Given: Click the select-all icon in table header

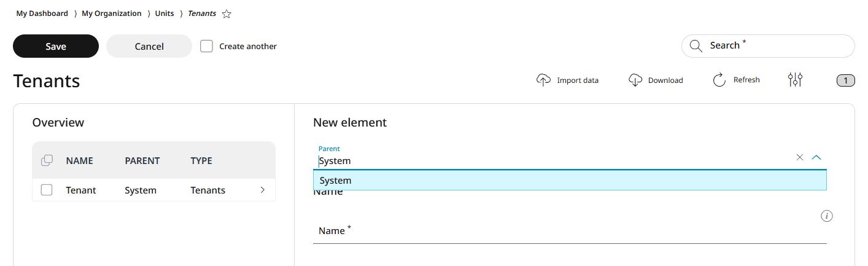Looking at the screenshot, I should (47, 160).
